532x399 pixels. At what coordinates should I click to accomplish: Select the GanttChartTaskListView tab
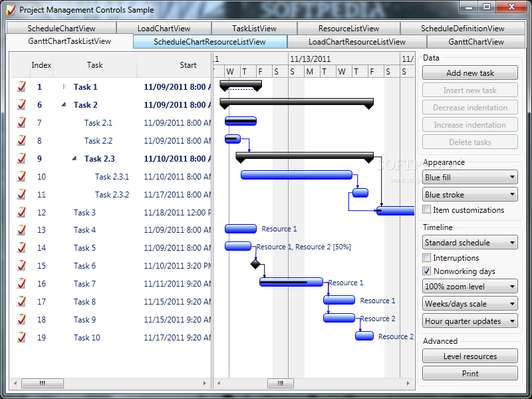tap(70, 41)
